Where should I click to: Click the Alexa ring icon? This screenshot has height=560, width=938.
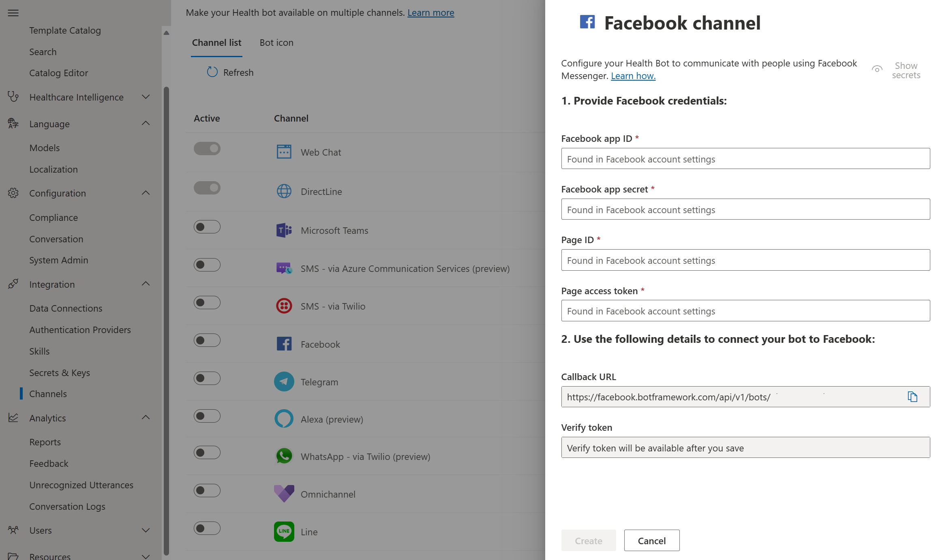284,419
